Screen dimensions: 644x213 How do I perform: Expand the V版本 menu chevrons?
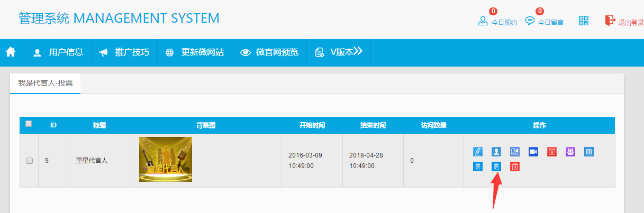[358, 51]
